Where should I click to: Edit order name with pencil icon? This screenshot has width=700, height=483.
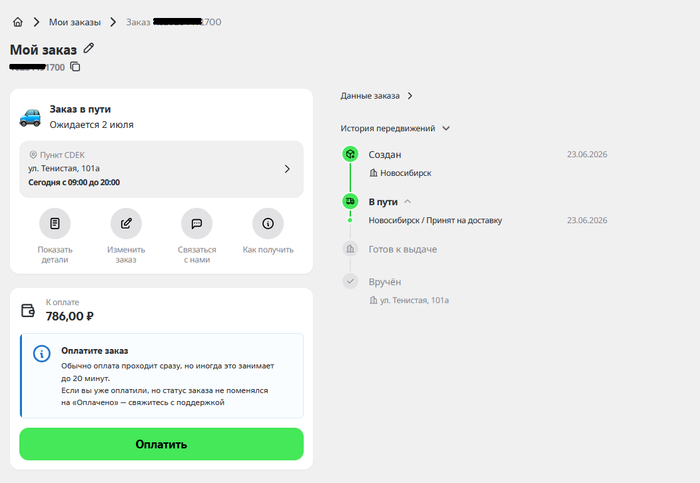pyautogui.click(x=89, y=48)
